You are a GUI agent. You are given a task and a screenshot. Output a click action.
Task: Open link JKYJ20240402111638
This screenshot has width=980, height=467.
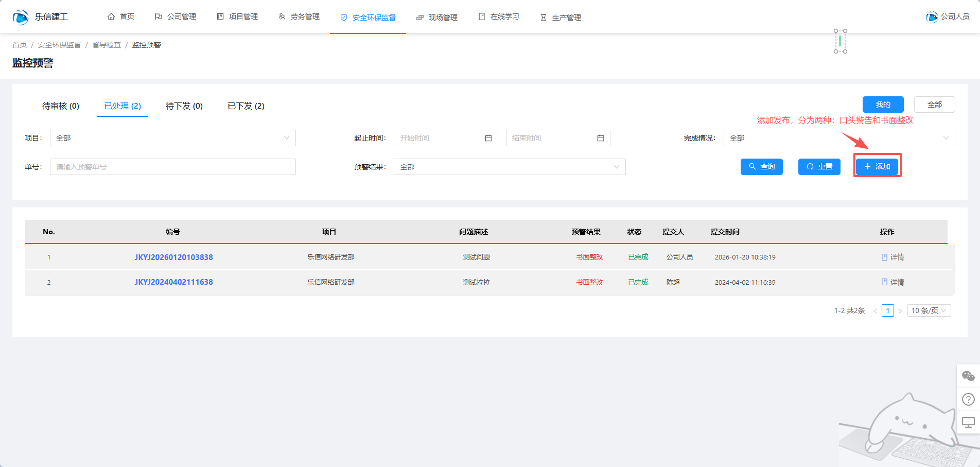coord(173,282)
